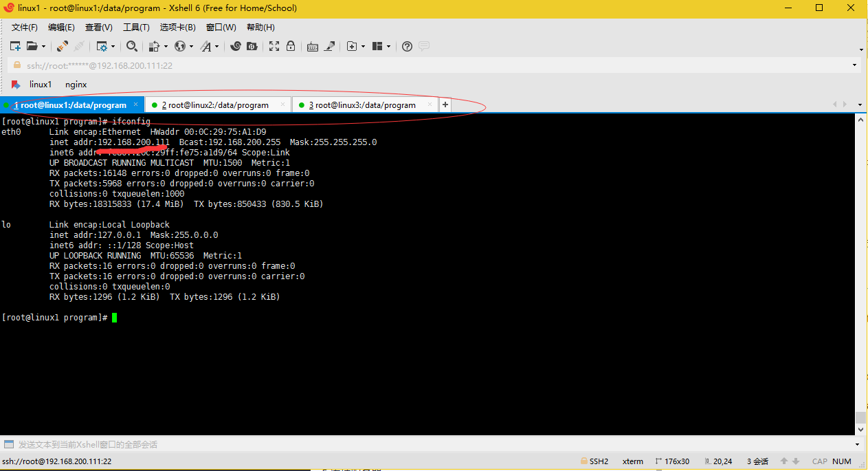Expand the Open session folder dropdown arrow
The height and width of the screenshot is (471, 868).
(43, 47)
